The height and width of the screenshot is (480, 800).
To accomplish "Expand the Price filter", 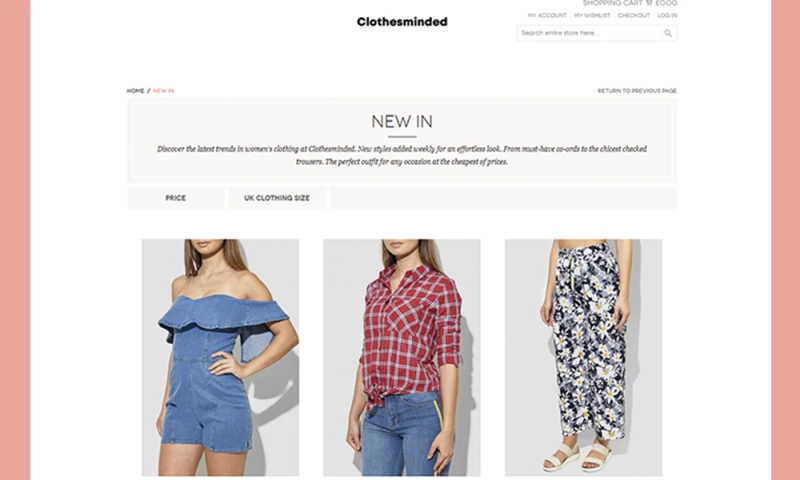I will pos(176,198).
